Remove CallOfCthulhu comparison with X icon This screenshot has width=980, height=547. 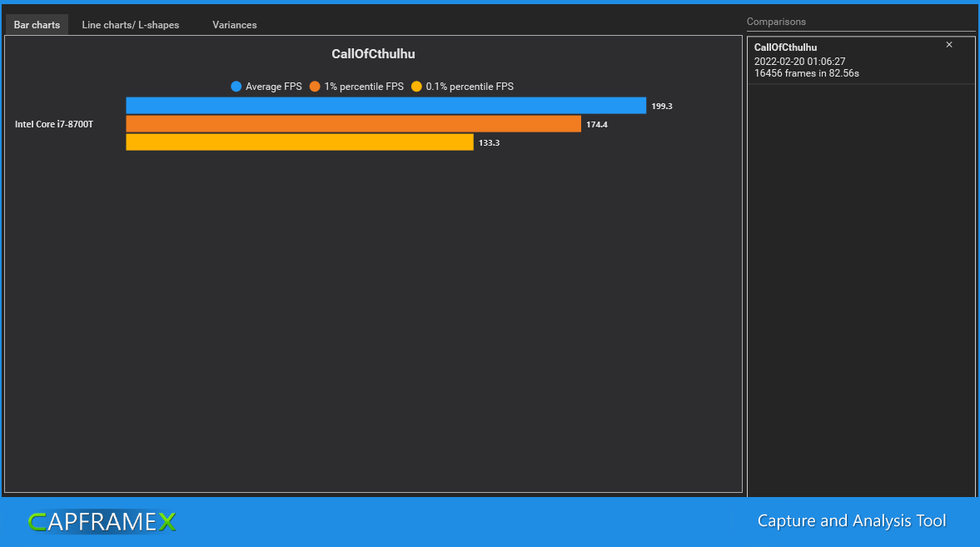click(x=948, y=44)
